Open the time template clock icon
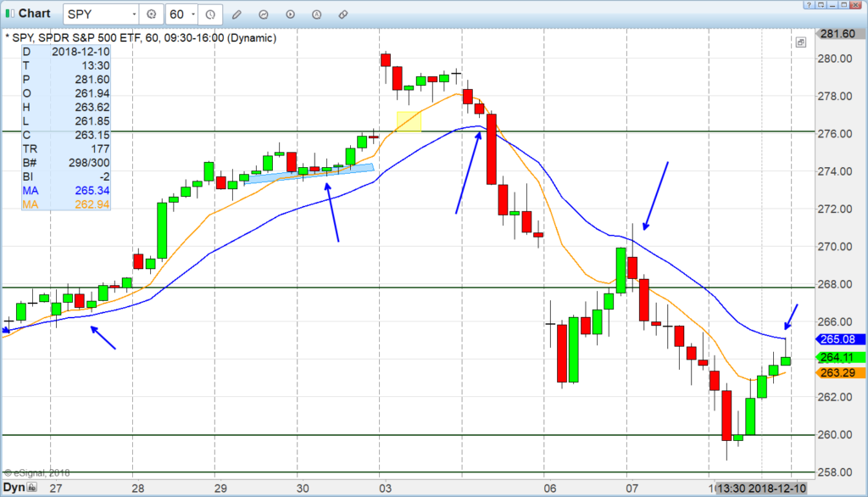 [x=210, y=14]
